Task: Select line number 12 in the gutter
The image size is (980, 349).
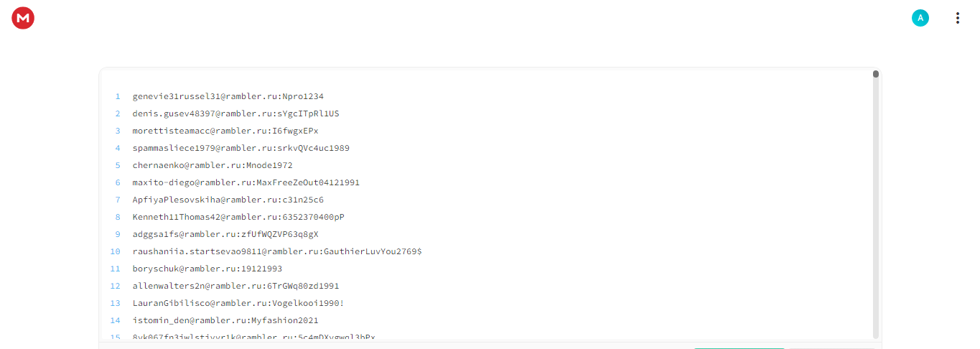Action: [x=116, y=286]
